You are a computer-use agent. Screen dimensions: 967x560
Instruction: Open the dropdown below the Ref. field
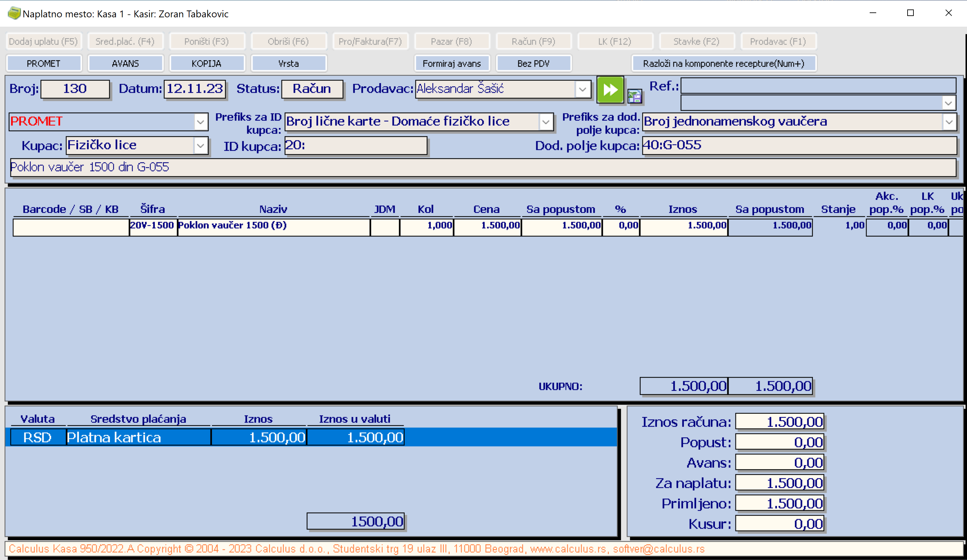(948, 103)
